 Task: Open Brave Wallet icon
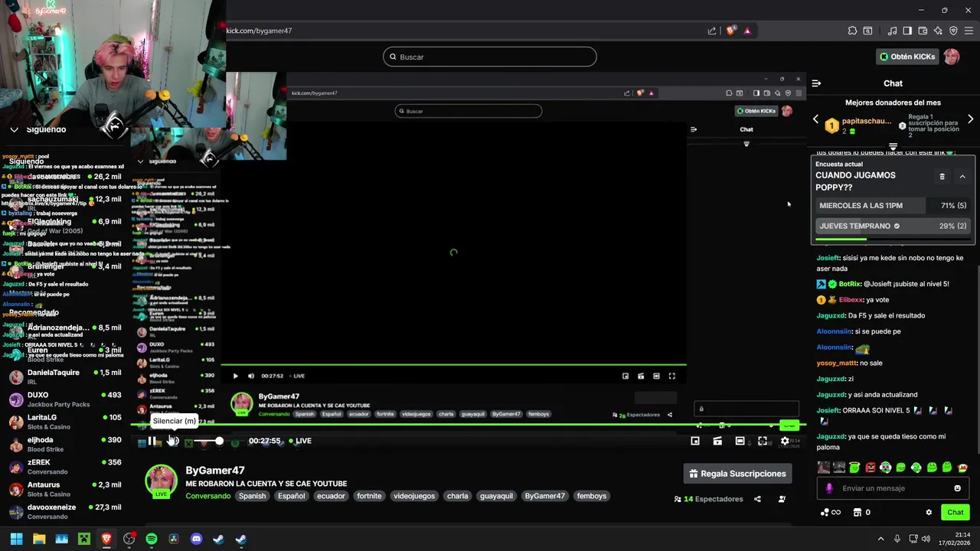923,31
